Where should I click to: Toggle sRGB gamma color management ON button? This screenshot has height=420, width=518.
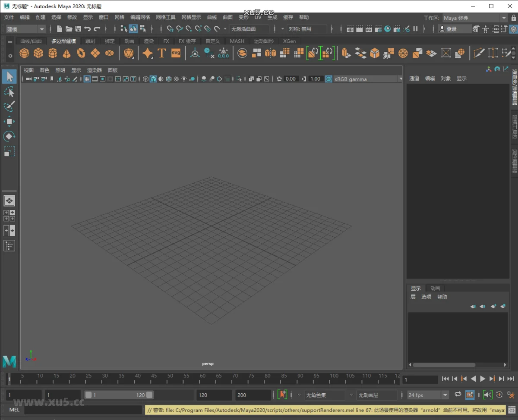click(329, 79)
